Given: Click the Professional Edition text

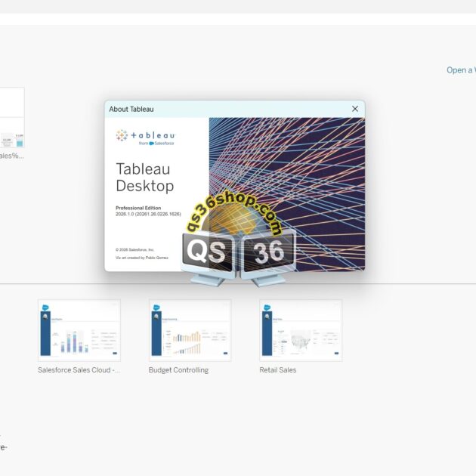Looking at the screenshot, I should click(138, 208).
